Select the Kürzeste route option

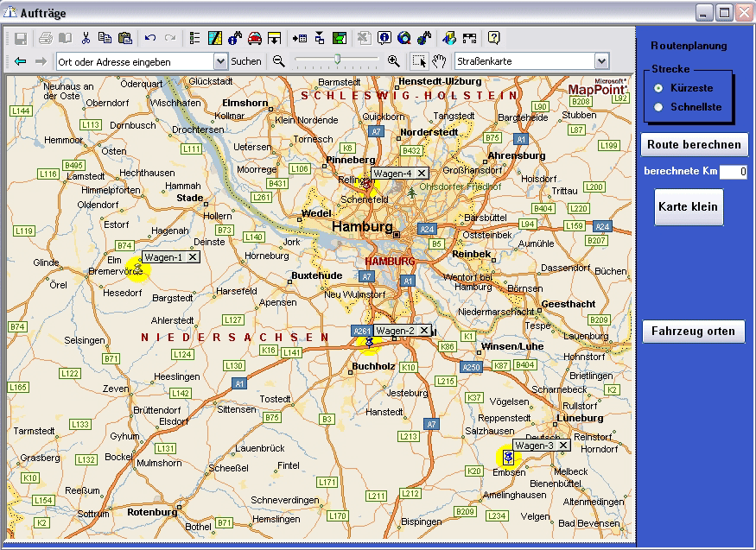coord(659,88)
